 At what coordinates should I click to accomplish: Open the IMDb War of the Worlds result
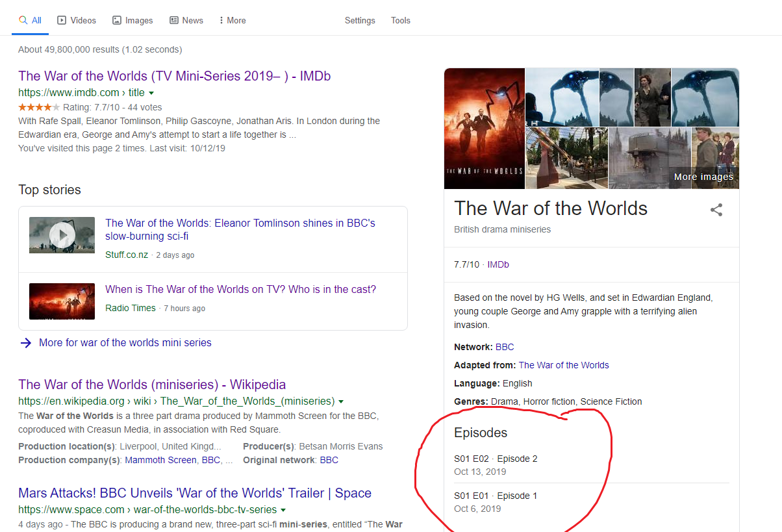175,76
